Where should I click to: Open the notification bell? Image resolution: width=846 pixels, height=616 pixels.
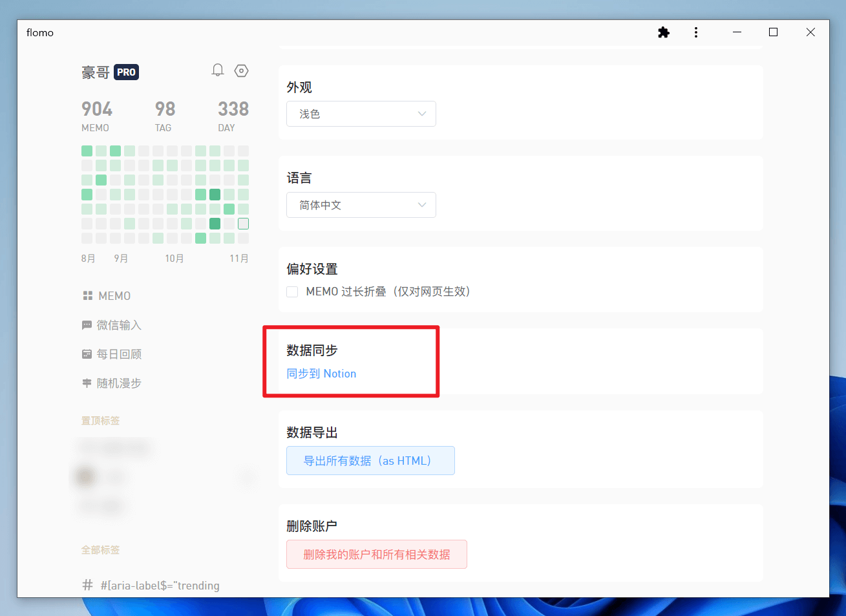tap(218, 70)
